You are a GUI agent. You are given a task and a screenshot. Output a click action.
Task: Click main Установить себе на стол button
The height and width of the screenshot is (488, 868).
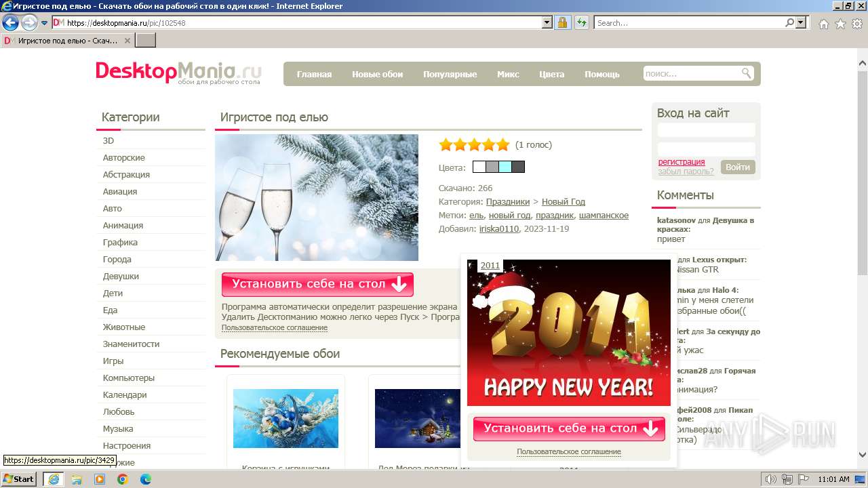coord(317,285)
